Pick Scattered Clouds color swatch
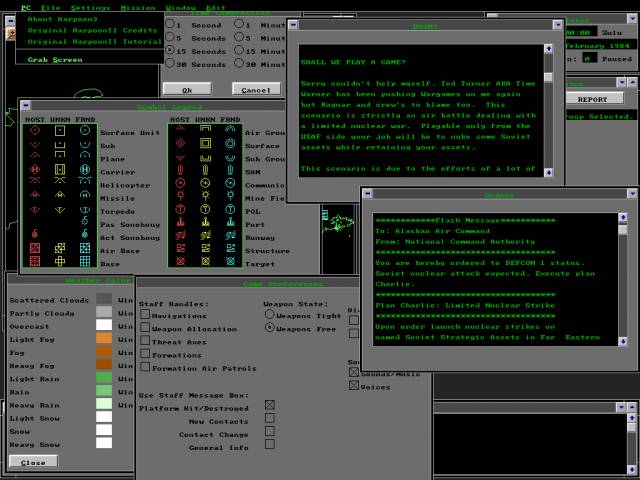640x480 pixels. pos(104,299)
